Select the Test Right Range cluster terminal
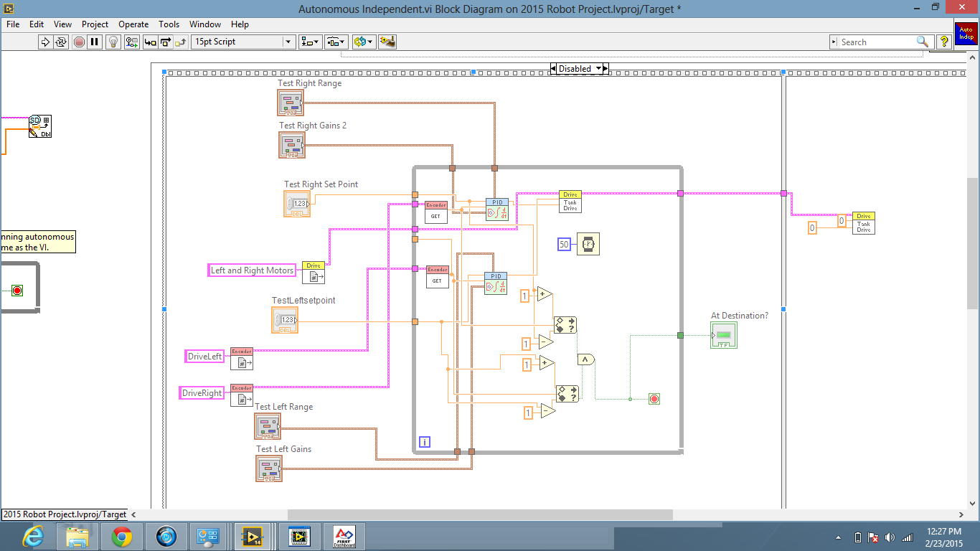 click(291, 103)
